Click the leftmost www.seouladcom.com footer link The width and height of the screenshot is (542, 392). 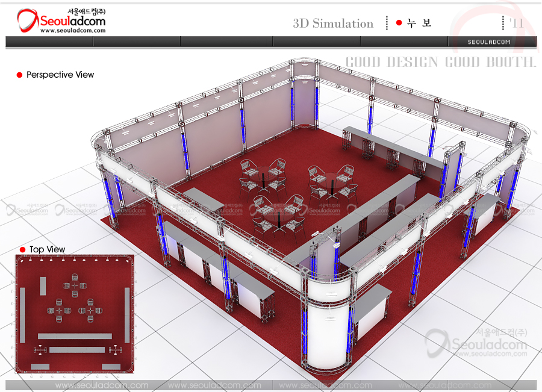102,385
